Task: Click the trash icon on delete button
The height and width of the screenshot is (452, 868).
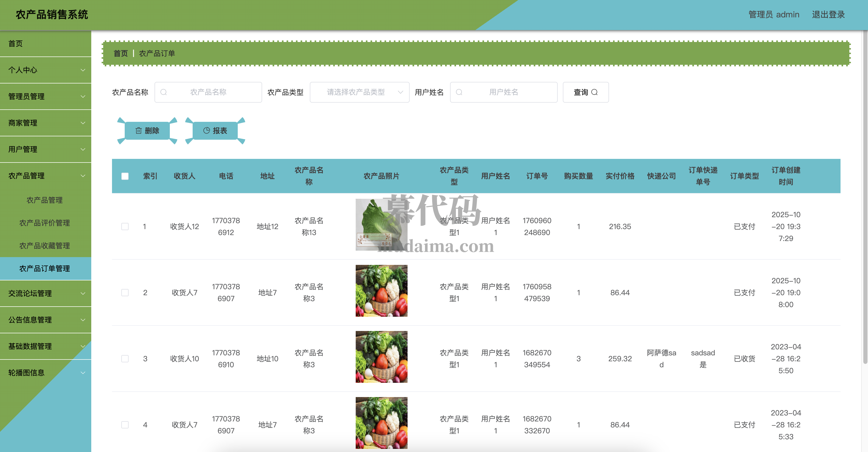Action: coord(138,131)
